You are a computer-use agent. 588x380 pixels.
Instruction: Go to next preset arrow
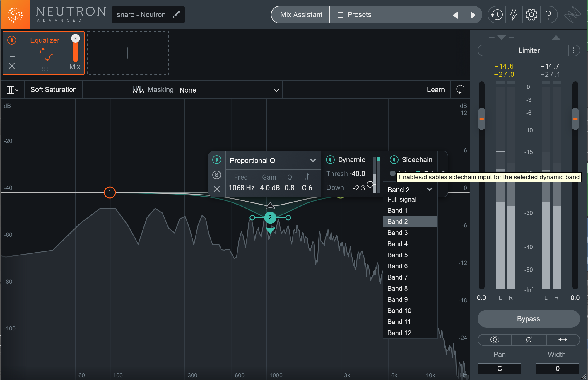473,15
